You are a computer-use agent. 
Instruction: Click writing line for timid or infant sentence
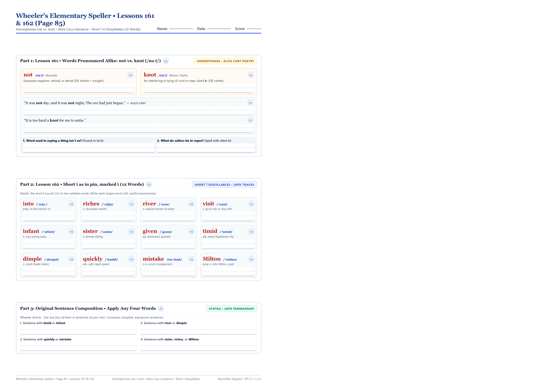(78, 330)
